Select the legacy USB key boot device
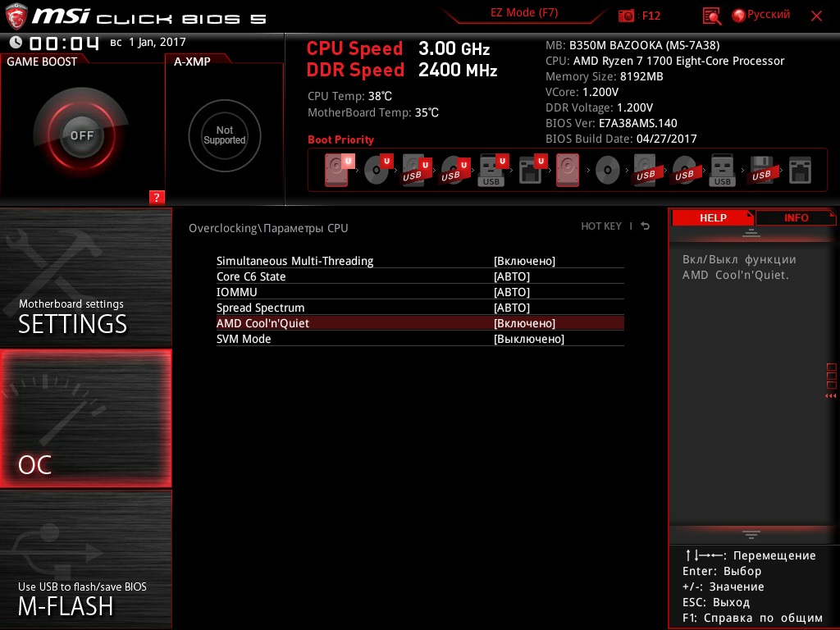Screen dimensions: 840x630 pos(722,170)
